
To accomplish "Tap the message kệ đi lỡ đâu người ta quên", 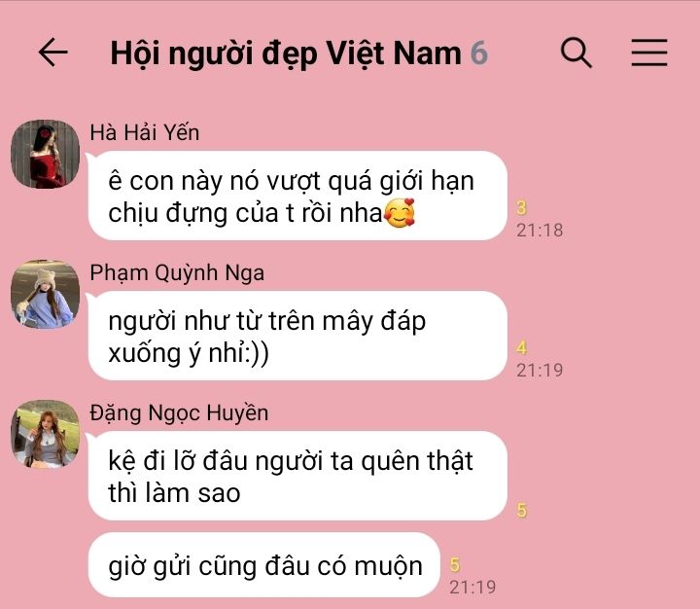I will coord(297,476).
